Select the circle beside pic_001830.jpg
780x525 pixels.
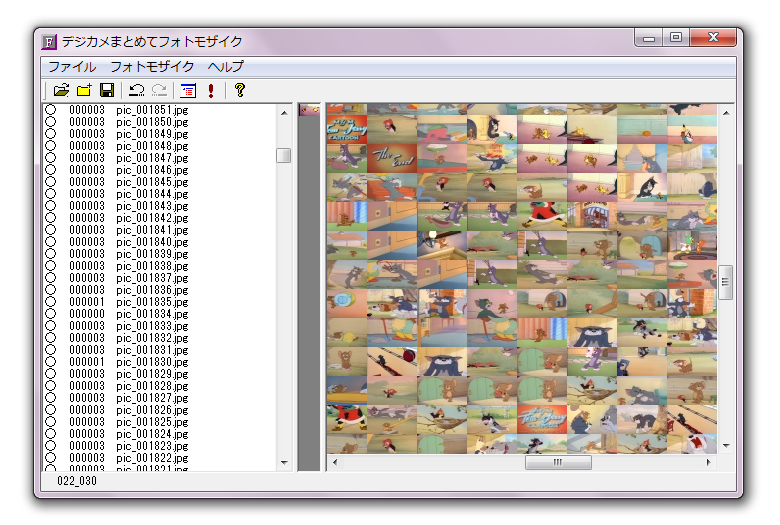click(x=51, y=362)
